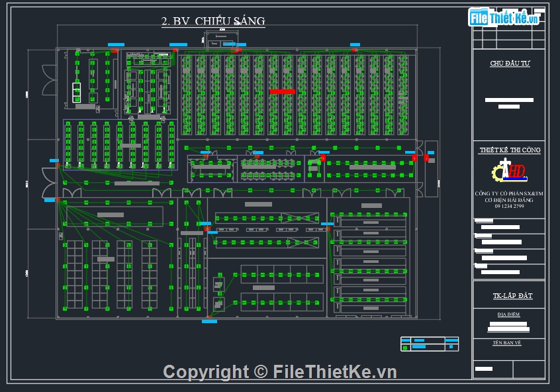
Task: Select the 'THIẾT KẾ THI CÔNG' heading
Action: point(509,150)
